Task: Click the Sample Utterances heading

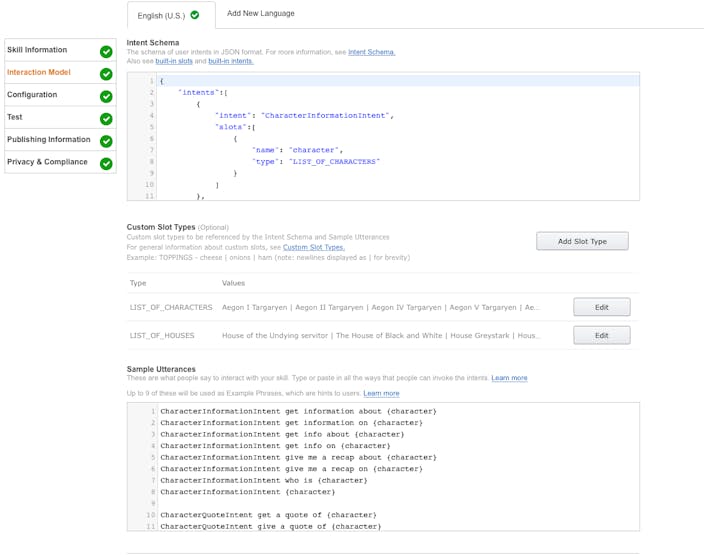Action: (x=161, y=369)
